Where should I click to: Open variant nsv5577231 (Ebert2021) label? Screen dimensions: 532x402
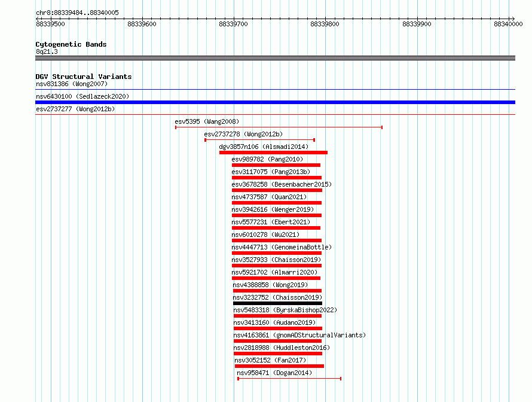tap(271, 222)
